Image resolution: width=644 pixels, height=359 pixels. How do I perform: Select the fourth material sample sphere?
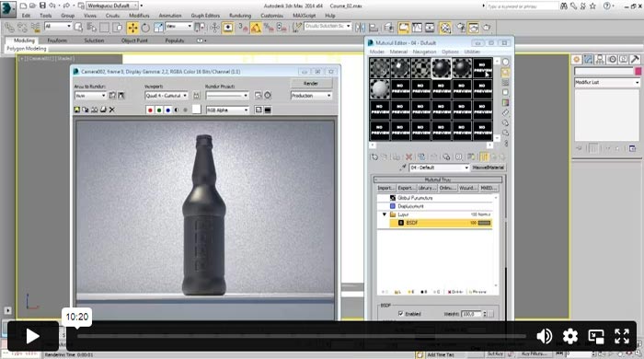[x=442, y=68]
